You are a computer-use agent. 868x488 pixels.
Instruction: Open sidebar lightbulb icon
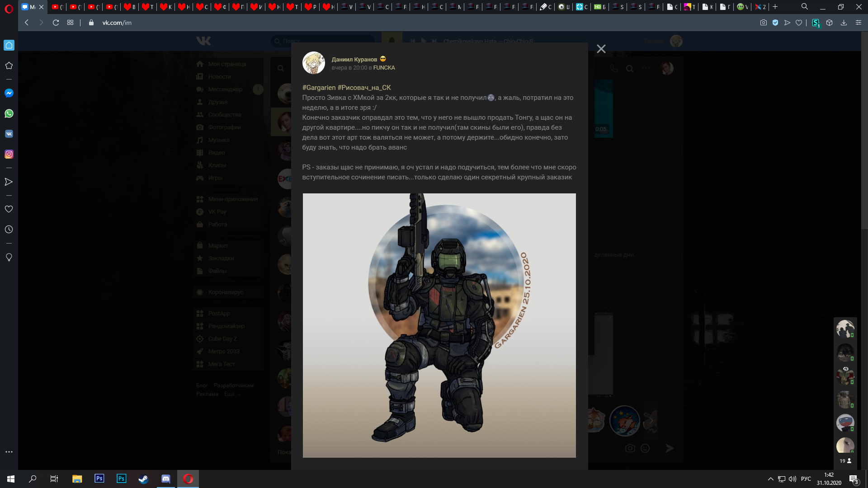9,257
